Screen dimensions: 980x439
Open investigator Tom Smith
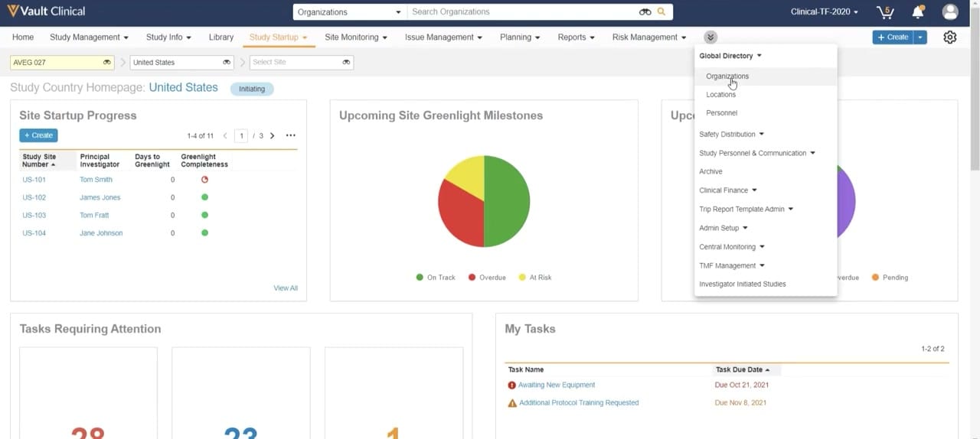click(96, 180)
